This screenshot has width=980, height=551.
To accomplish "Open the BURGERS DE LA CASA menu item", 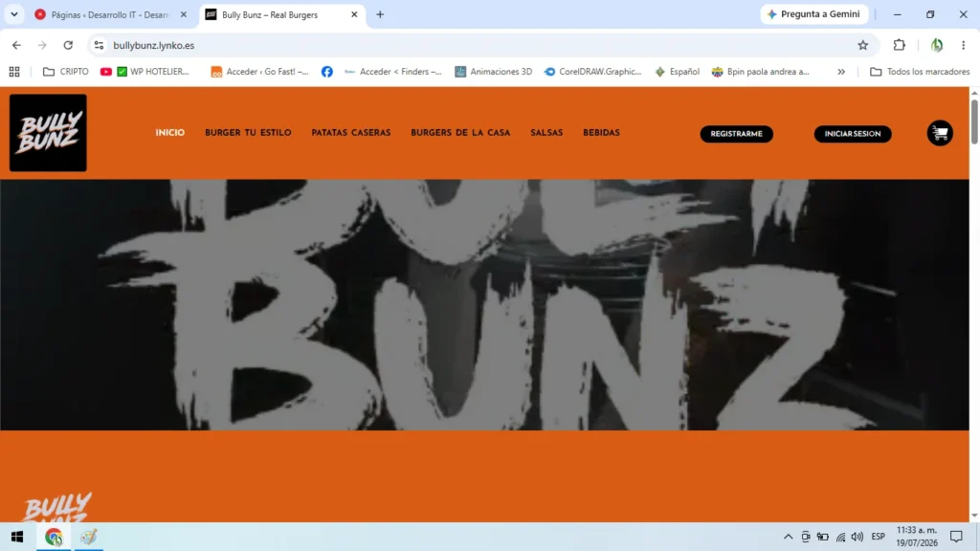I will [460, 132].
